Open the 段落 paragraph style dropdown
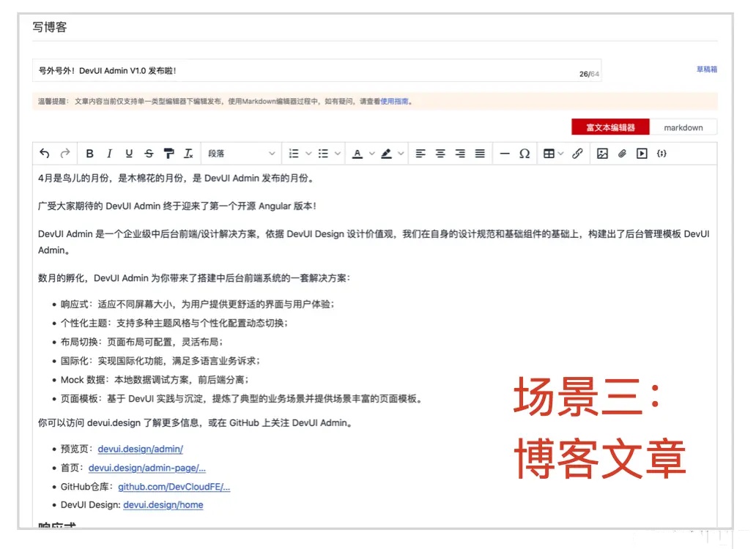 click(241, 154)
